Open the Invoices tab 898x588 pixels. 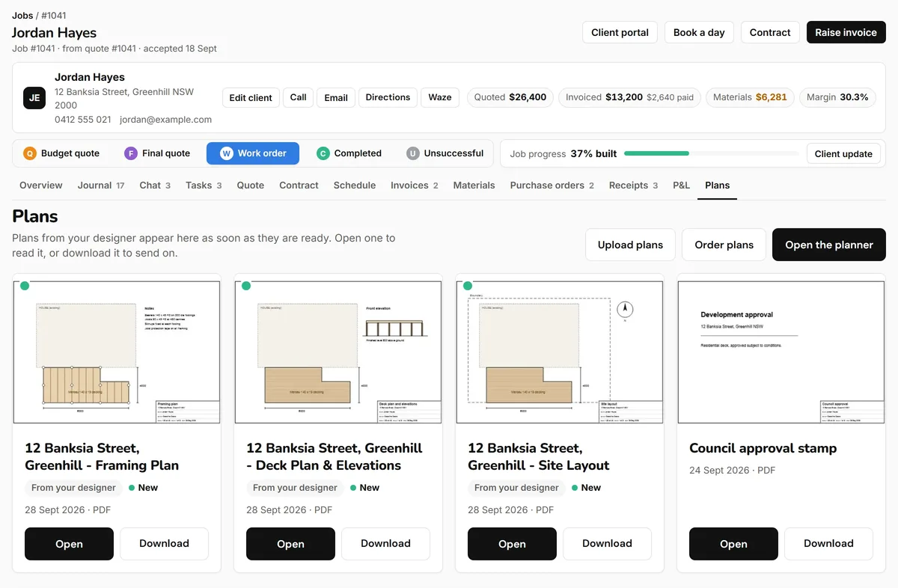(x=415, y=186)
